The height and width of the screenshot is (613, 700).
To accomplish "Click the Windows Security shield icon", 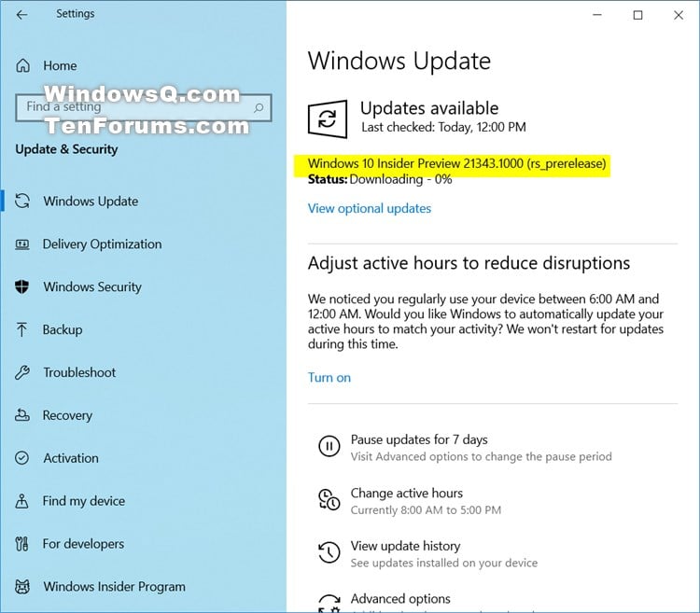I will 21,286.
